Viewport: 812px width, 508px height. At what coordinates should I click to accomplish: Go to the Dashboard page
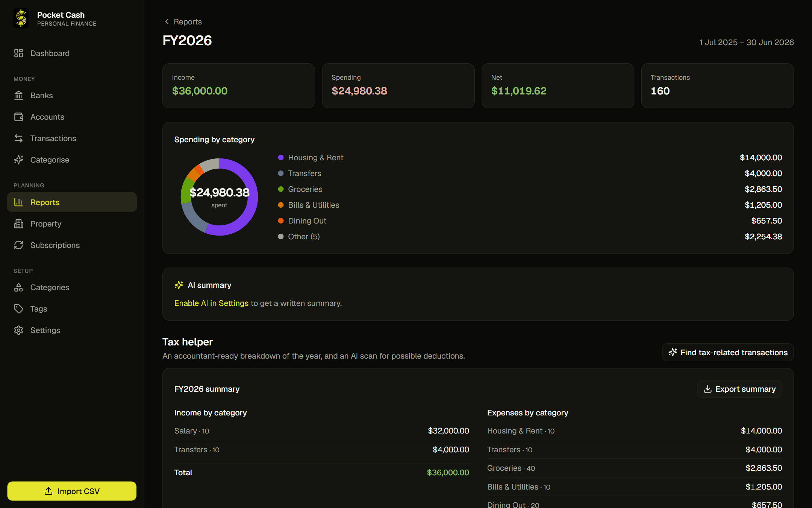[x=72, y=53]
